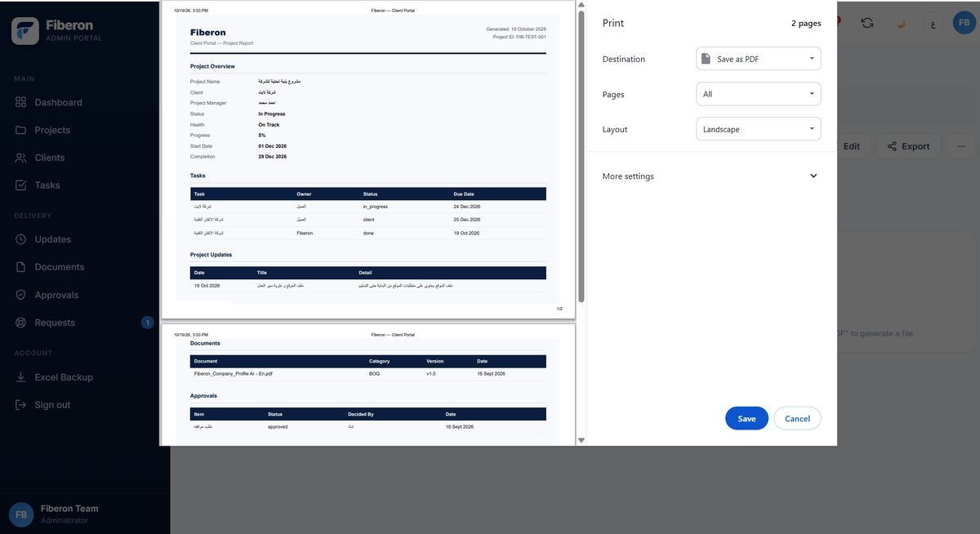Click the first page preview thumbnail
The width and height of the screenshot is (980, 534).
pos(368,159)
